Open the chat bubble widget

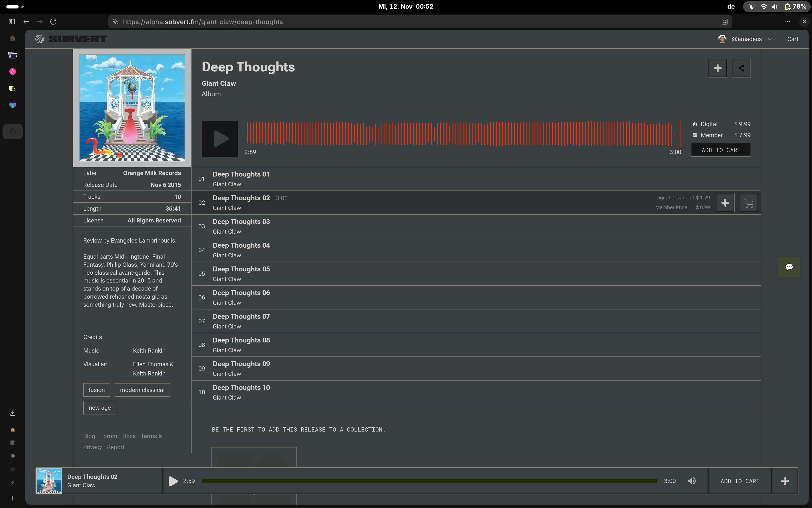pos(789,267)
